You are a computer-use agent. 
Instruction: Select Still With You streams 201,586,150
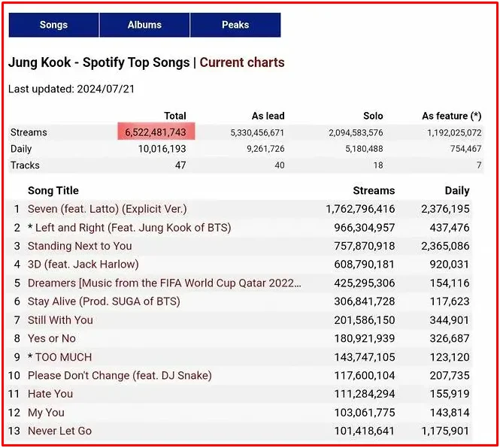pos(365,320)
